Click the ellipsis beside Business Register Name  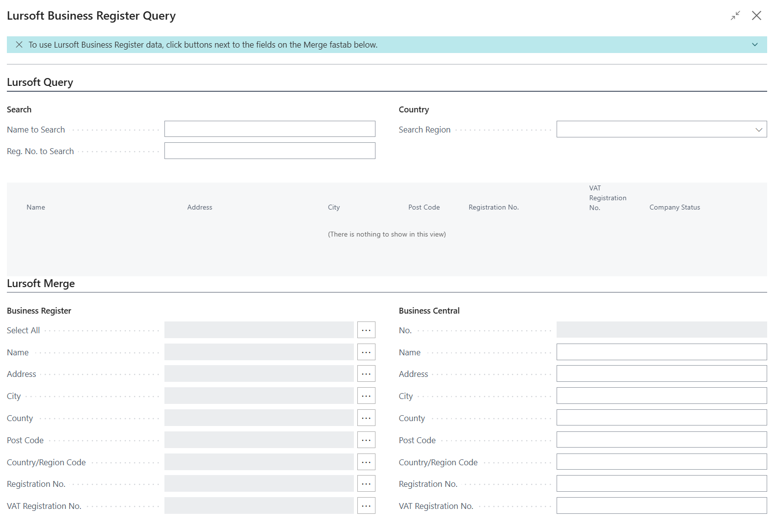tap(366, 352)
